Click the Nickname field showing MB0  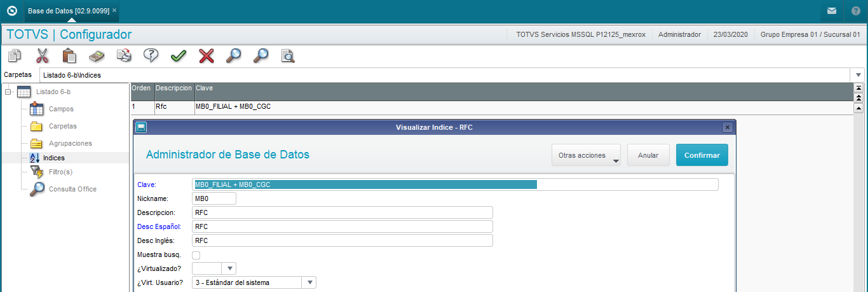pos(214,198)
